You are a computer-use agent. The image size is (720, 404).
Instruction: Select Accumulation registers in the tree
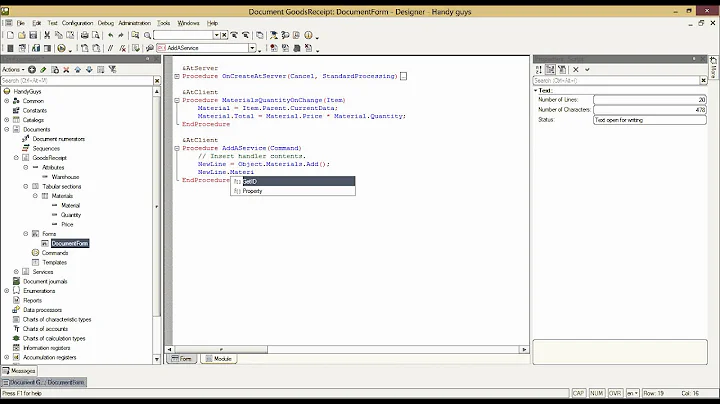click(x=50, y=357)
